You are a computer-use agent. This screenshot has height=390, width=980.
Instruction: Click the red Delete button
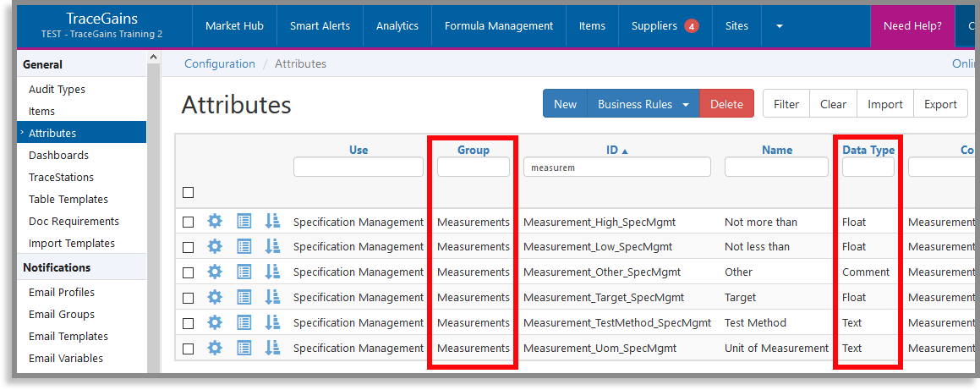tap(727, 104)
